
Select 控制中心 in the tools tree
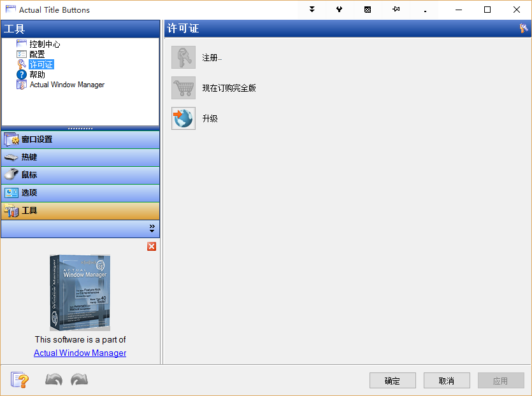coord(45,44)
